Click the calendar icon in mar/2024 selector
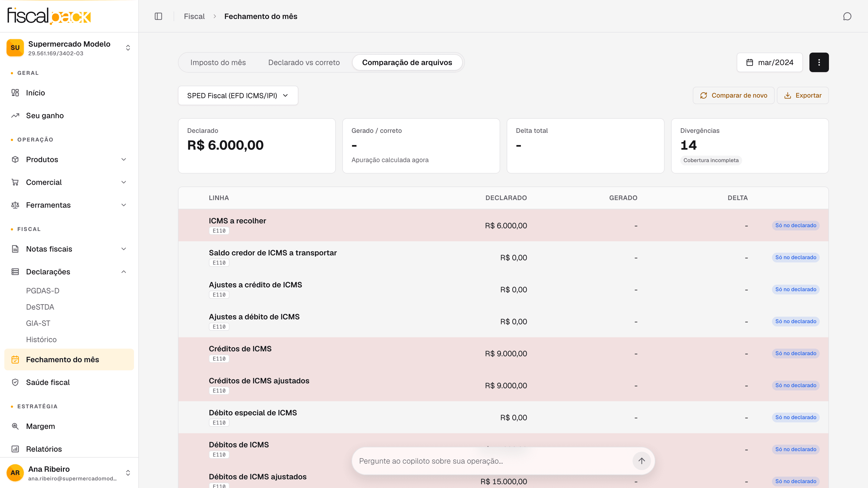Viewport: 868px width, 488px height. click(x=749, y=62)
